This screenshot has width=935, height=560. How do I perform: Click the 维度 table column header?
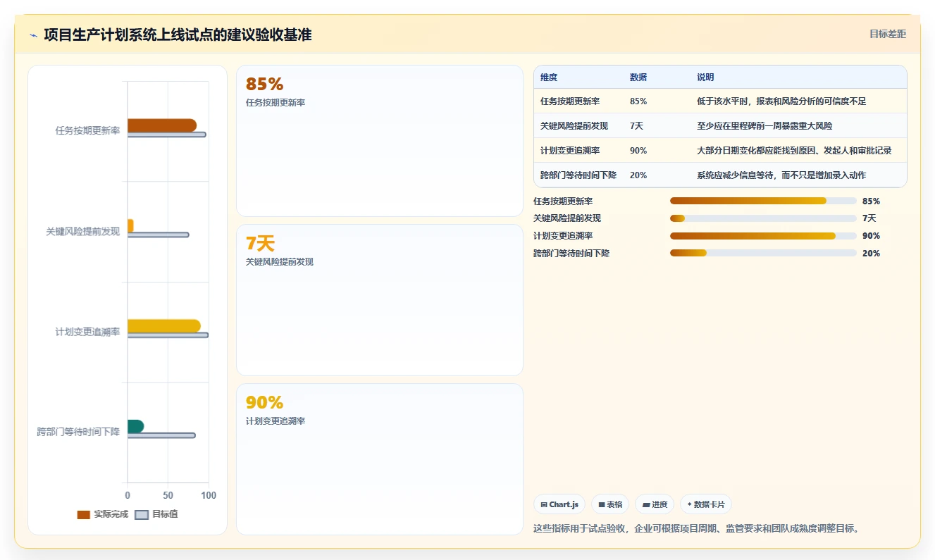pos(549,77)
